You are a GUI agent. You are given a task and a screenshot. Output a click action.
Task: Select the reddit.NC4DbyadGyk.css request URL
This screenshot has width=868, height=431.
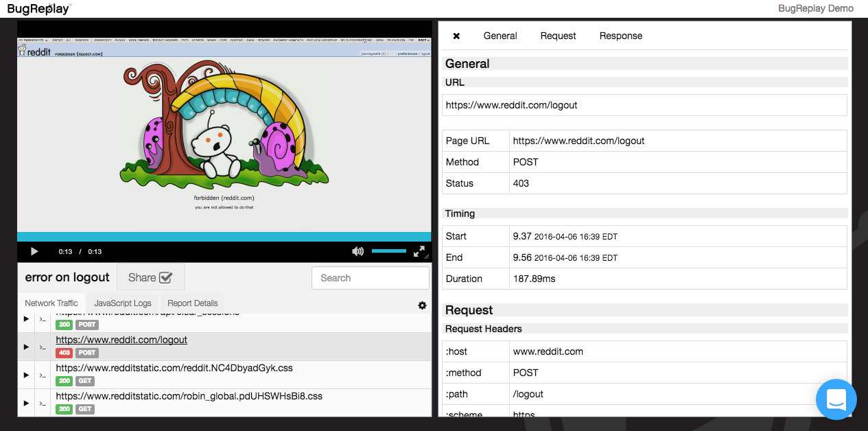[174, 368]
